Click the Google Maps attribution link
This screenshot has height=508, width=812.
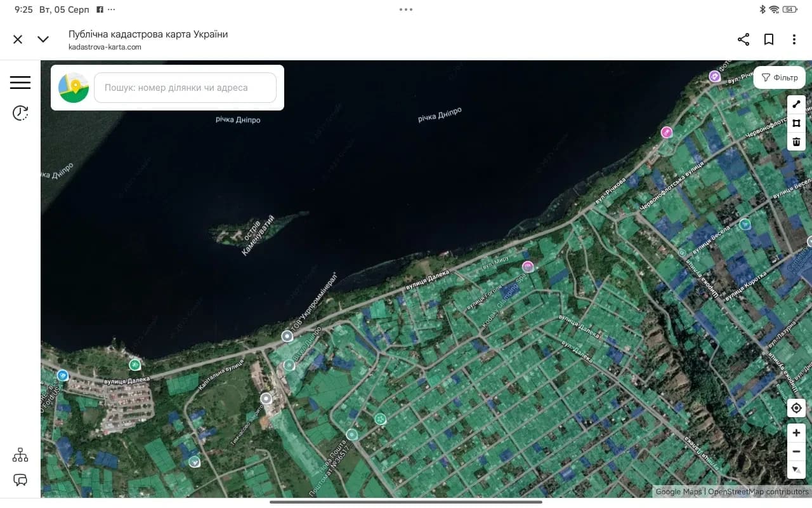coord(679,491)
